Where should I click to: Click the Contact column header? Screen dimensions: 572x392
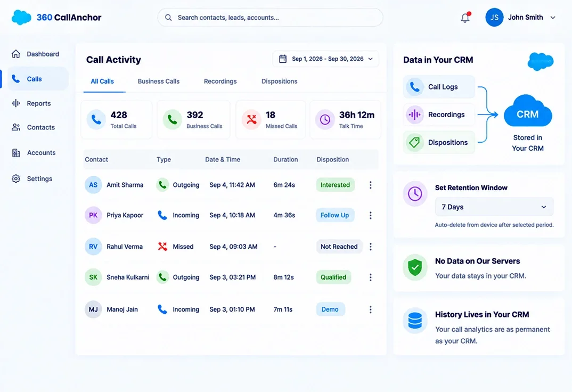click(x=96, y=159)
